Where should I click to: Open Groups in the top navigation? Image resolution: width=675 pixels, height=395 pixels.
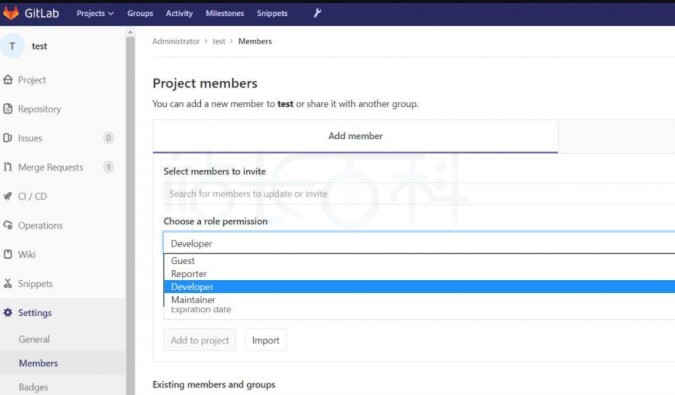click(x=140, y=13)
